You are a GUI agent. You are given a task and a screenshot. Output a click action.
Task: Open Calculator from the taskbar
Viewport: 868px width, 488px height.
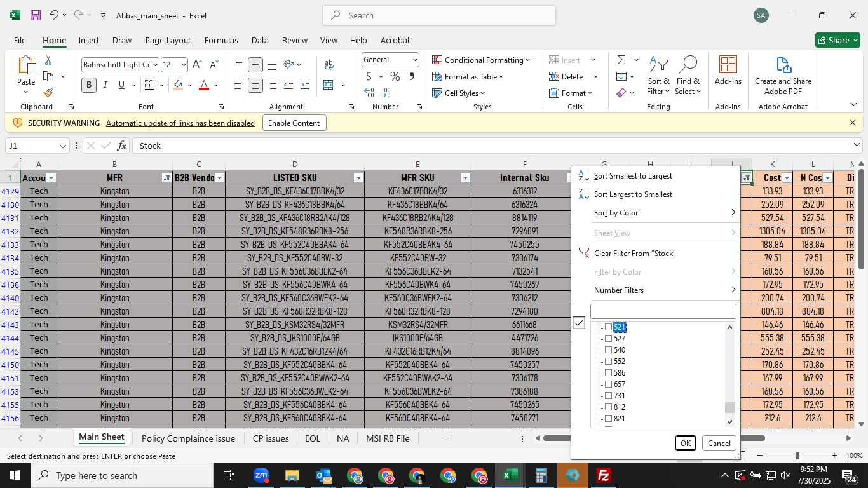[541, 475]
